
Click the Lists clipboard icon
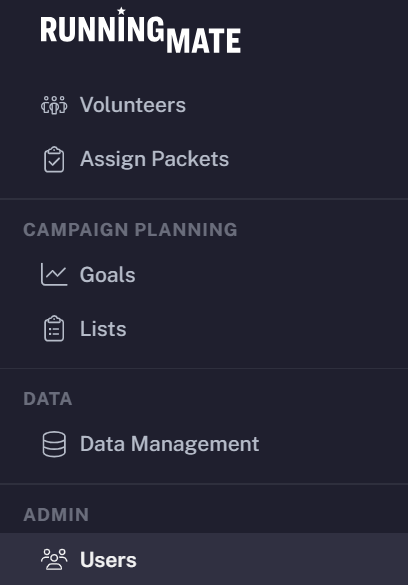pos(54,329)
